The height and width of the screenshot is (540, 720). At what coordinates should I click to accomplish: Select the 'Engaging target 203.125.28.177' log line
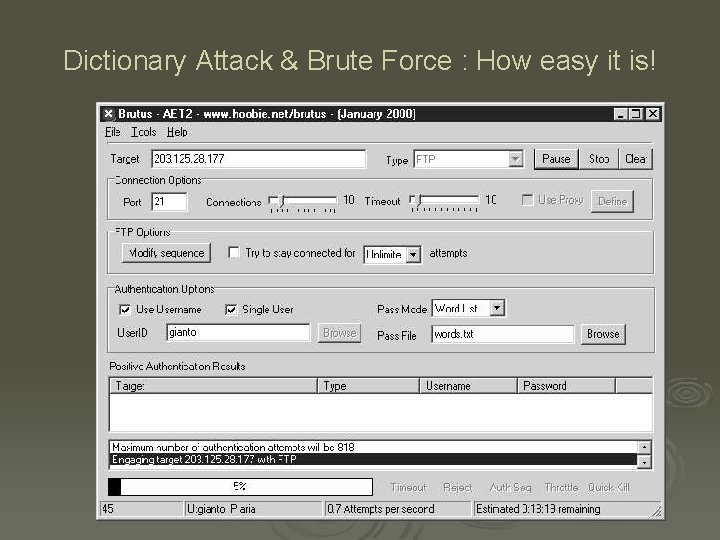coord(373,460)
